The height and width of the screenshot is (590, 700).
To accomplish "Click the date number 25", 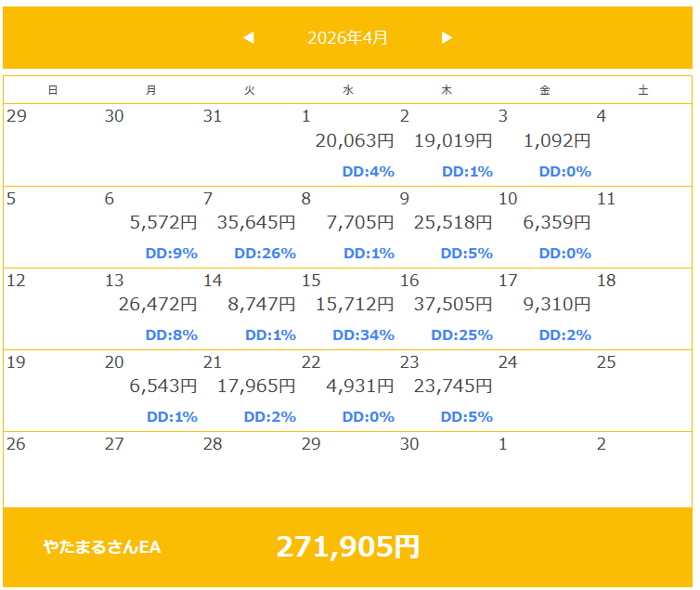I will point(606,362).
